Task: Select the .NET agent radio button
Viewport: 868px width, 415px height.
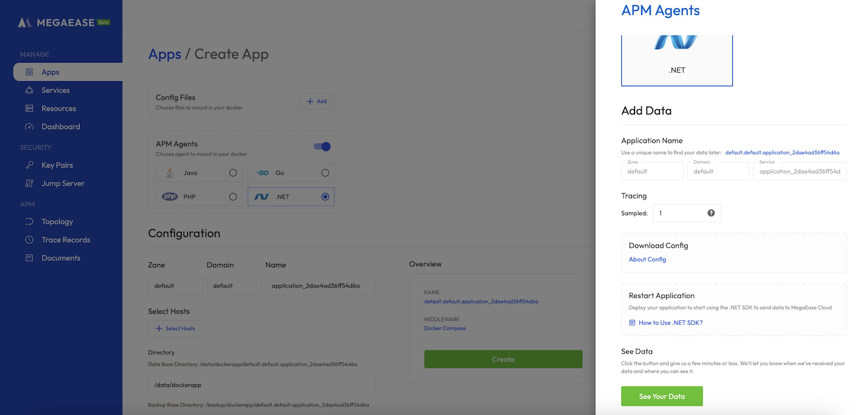Action: (325, 197)
